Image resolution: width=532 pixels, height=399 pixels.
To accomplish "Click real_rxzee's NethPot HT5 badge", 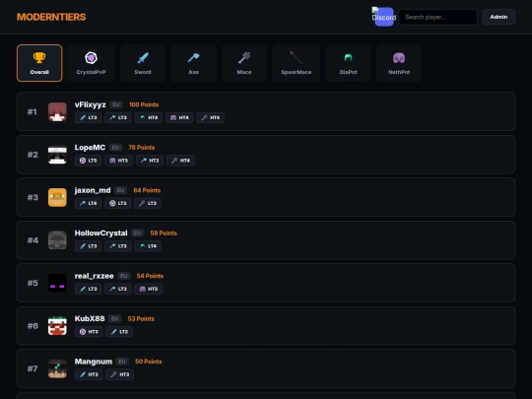I will coord(149,289).
